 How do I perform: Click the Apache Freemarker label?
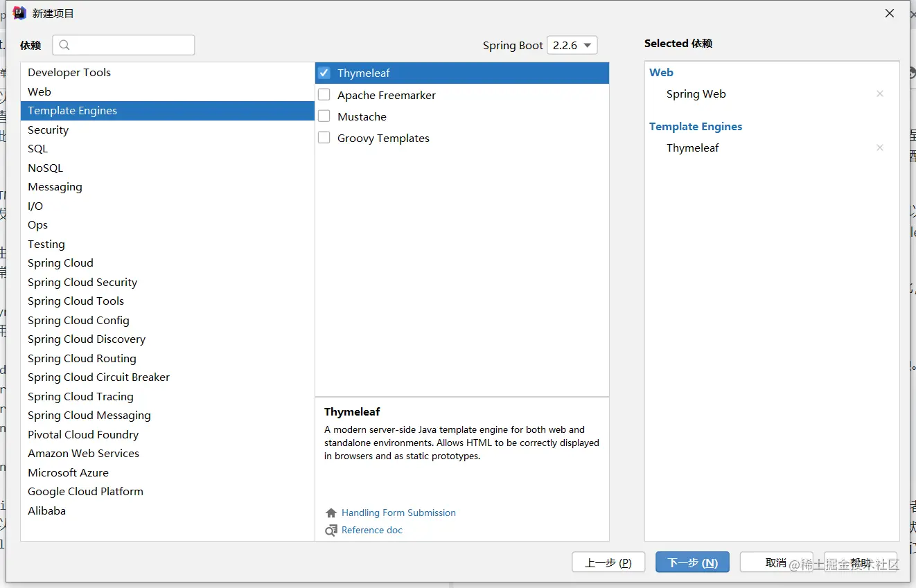point(387,96)
